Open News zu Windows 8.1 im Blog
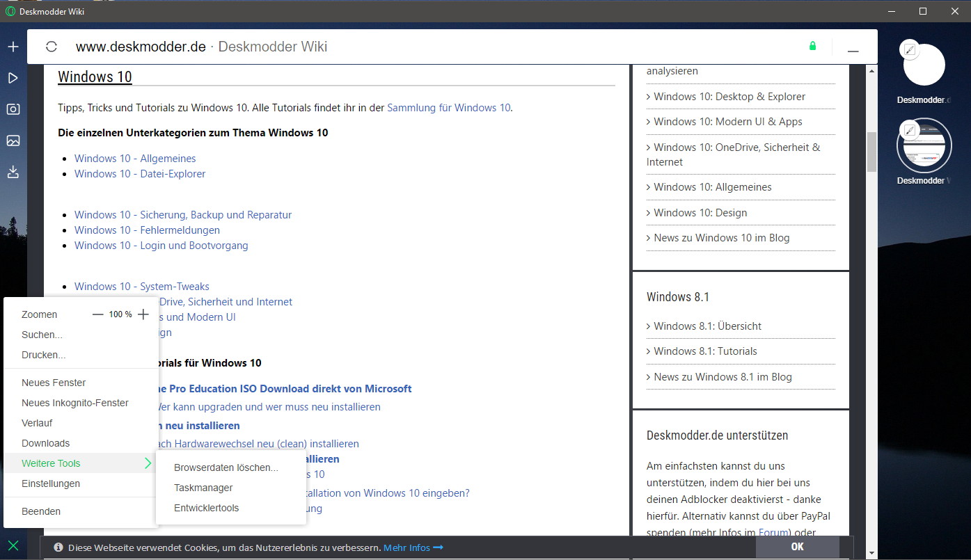 click(x=723, y=377)
